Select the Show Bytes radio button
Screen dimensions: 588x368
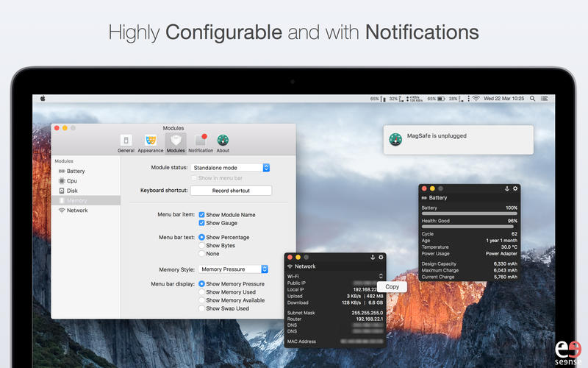(x=202, y=246)
